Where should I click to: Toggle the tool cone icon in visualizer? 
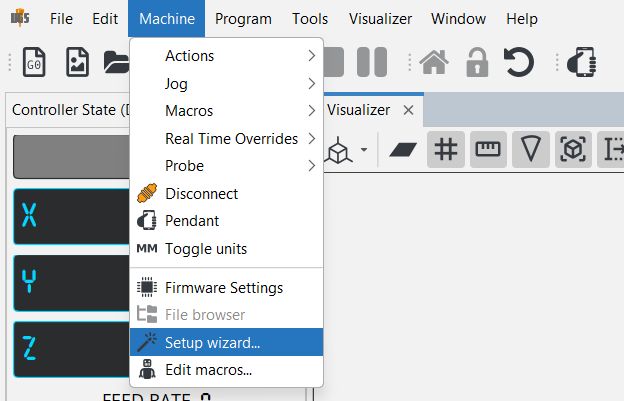pos(531,150)
